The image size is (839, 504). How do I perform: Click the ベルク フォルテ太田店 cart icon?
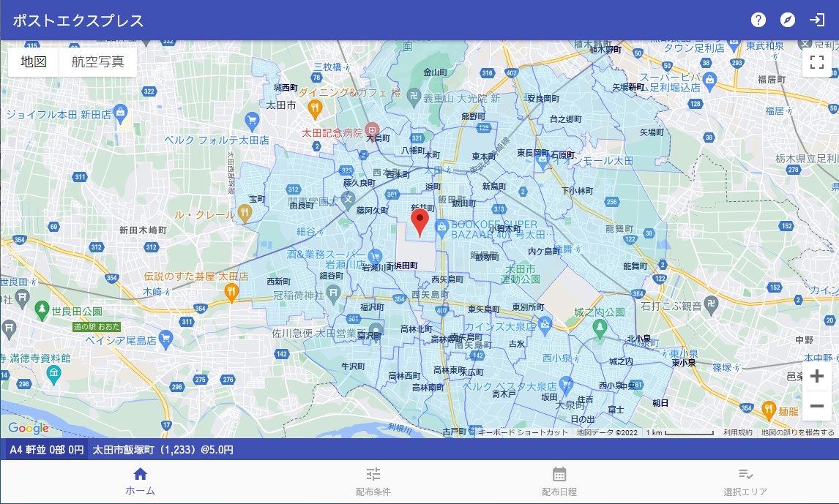pos(252,121)
